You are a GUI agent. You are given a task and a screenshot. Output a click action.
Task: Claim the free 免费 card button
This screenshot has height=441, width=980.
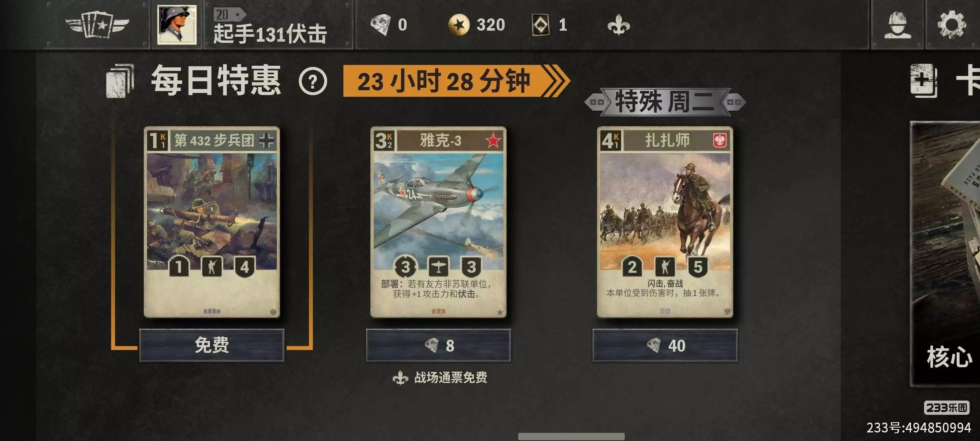[x=212, y=345]
